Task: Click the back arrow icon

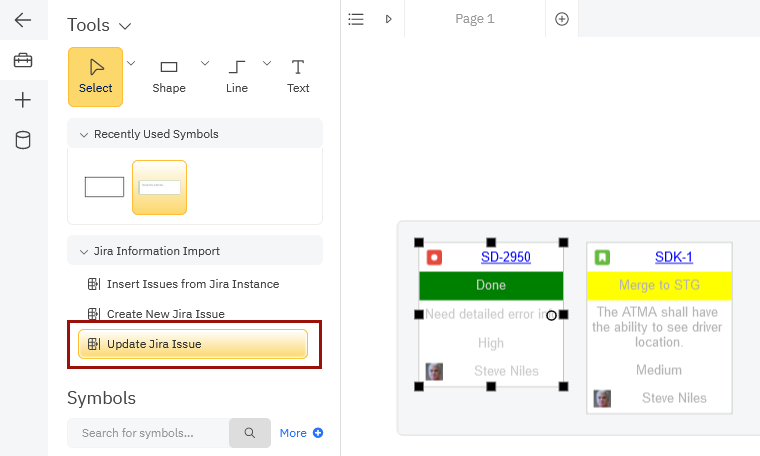Action: point(23,20)
